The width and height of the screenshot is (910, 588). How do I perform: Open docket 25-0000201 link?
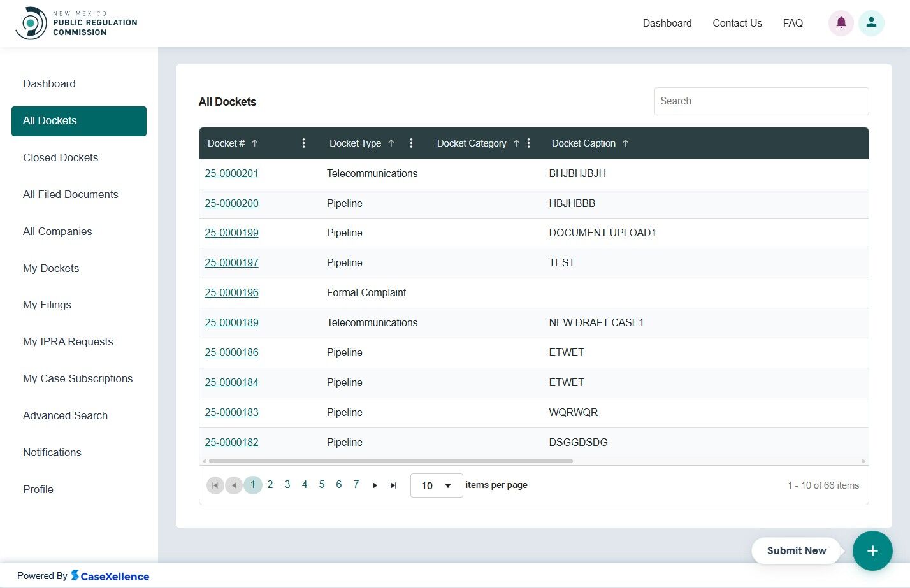231,173
